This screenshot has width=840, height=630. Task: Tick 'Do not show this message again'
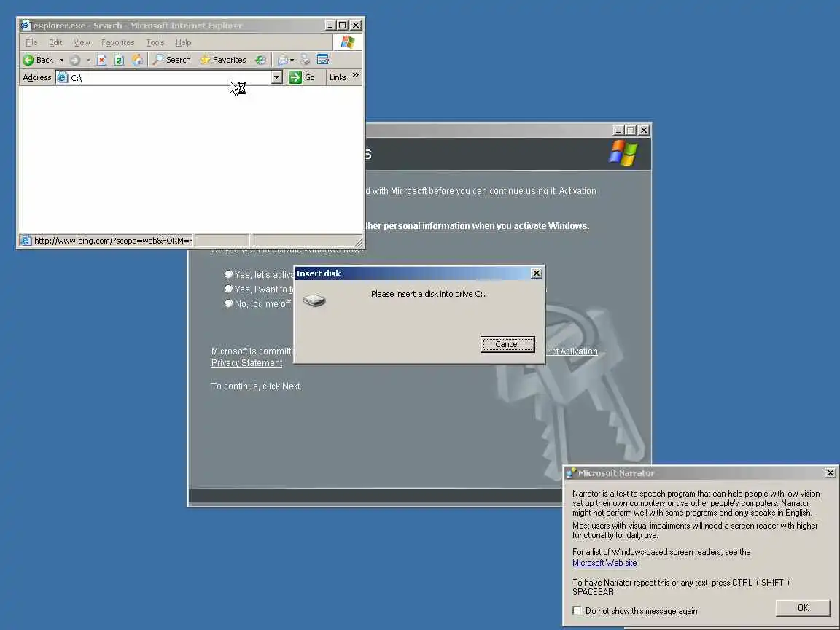tap(577, 611)
